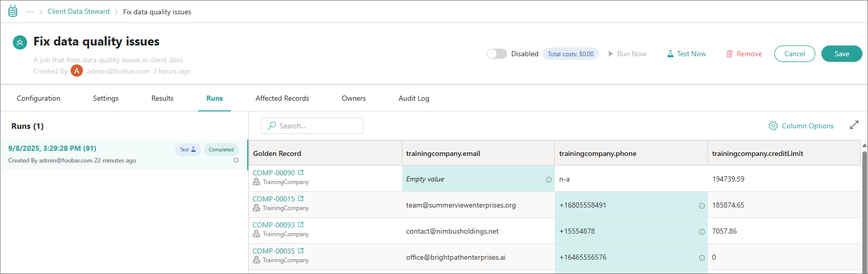Screen dimensions: 868x274
Task: Click info icon beside phone +15554878
Action: 702,232
